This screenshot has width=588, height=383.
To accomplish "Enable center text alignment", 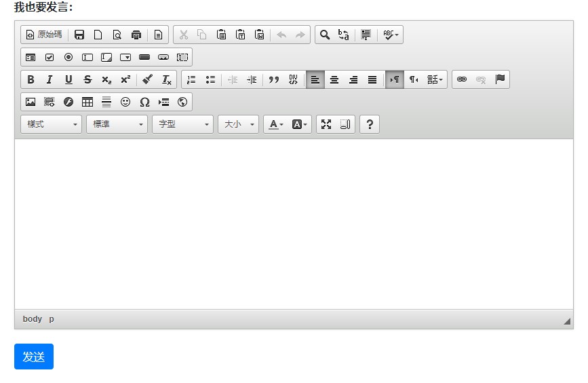I will click(x=334, y=79).
